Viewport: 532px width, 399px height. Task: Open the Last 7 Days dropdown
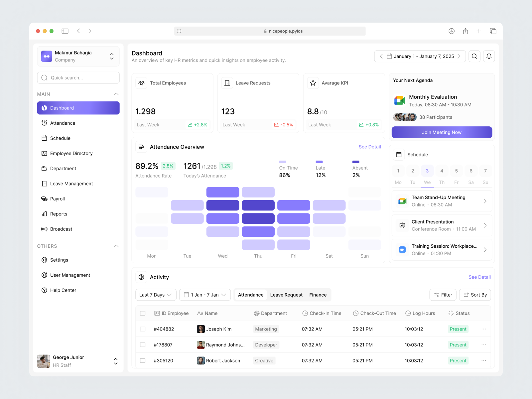click(x=156, y=295)
